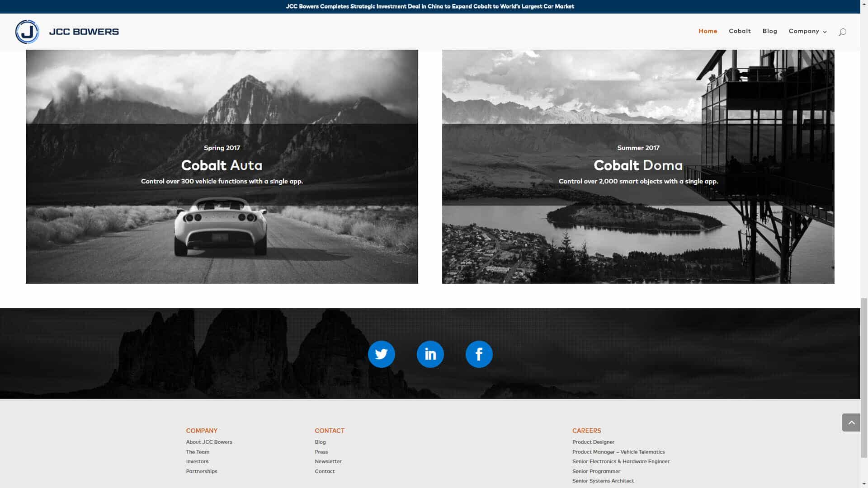Viewport: 868px width, 488px height.
Task: Expand the Company menu dropdown
Action: [807, 31]
